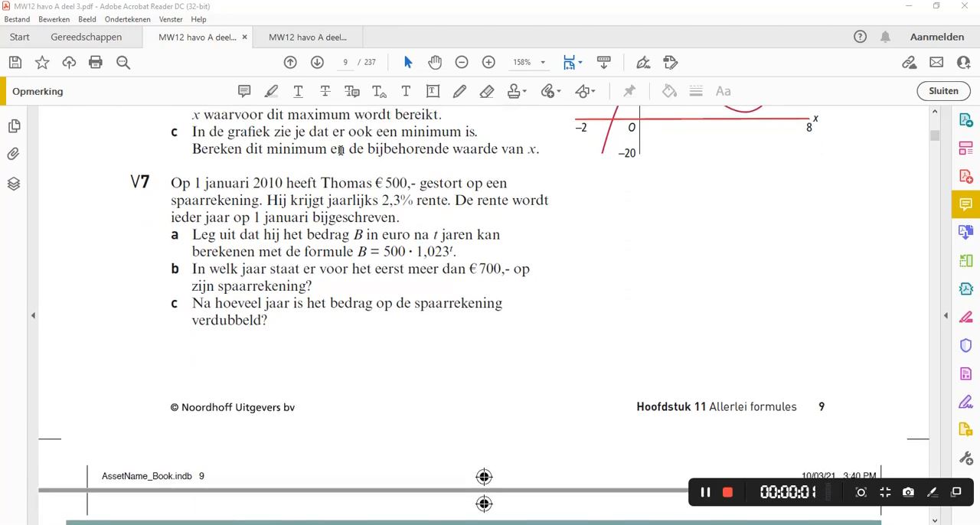Open More tools wrench in right pane
This screenshot has height=525, width=980.
(965, 458)
